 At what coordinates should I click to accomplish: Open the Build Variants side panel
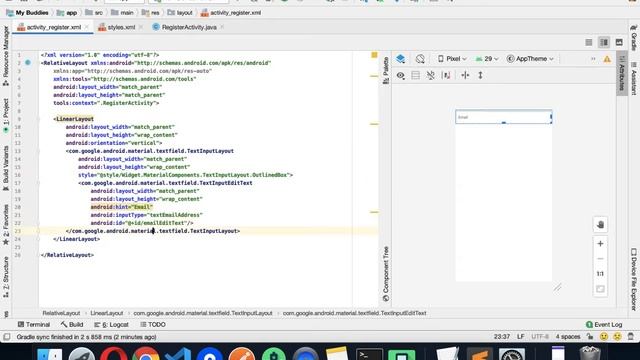tap(6, 168)
